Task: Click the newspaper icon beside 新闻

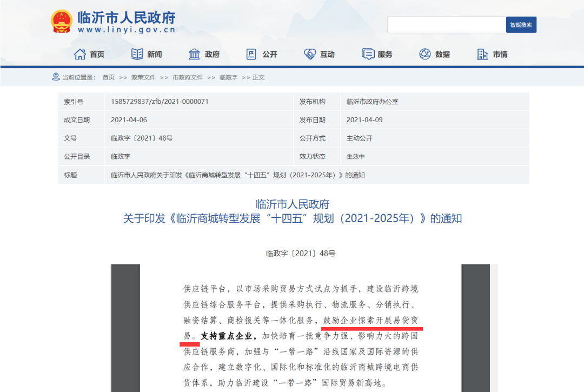Action: pos(137,54)
